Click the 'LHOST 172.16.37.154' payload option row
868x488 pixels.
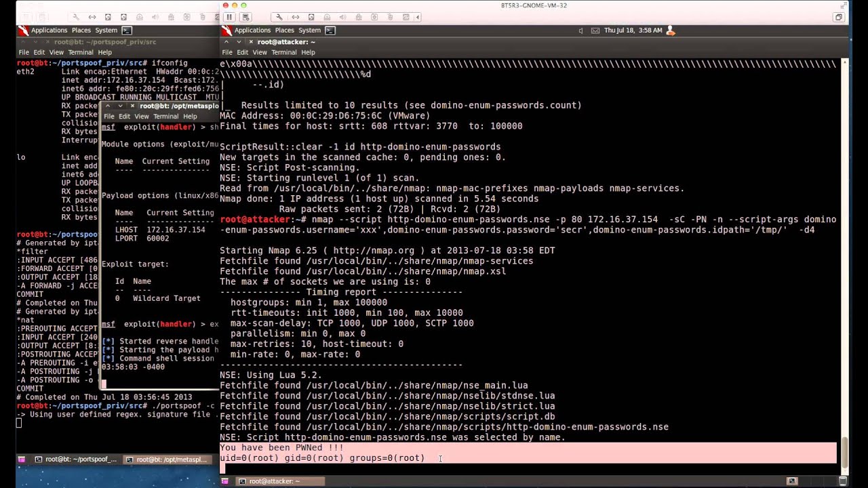pos(160,230)
